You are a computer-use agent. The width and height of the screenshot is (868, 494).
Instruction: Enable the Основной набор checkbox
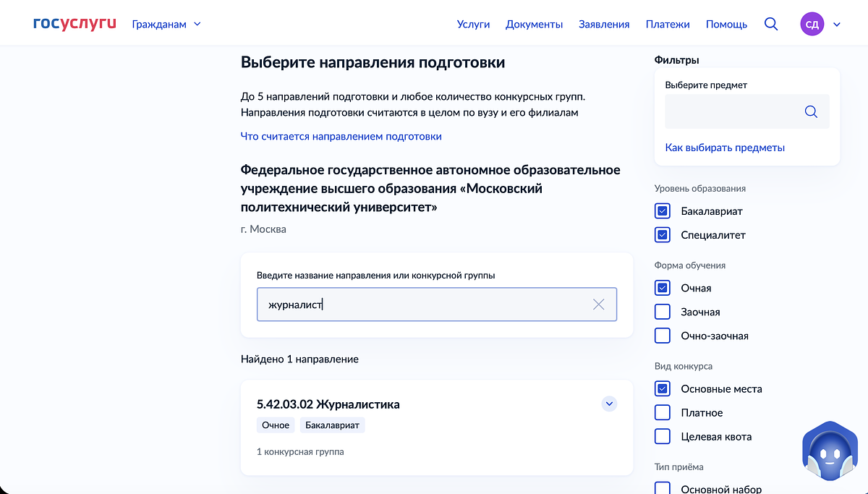coord(663,488)
